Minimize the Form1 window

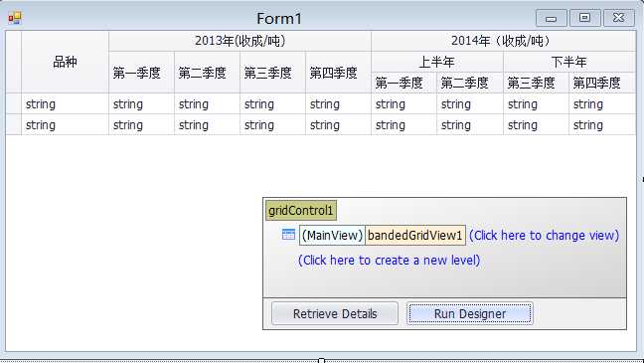(x=552, y=18)
